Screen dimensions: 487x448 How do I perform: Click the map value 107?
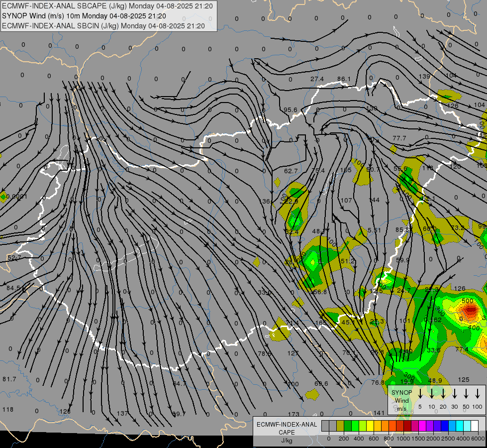click(x=346, y=201)
